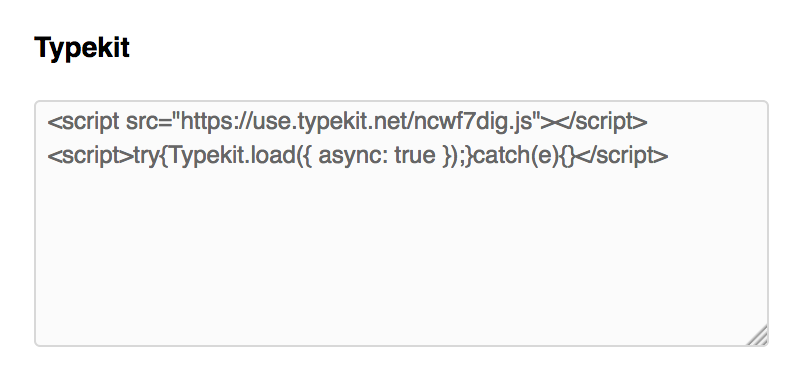This screenshot has height=370, width=788.
Task: Click the empty braces after catch(e)
Action: (x=566, y=156)
